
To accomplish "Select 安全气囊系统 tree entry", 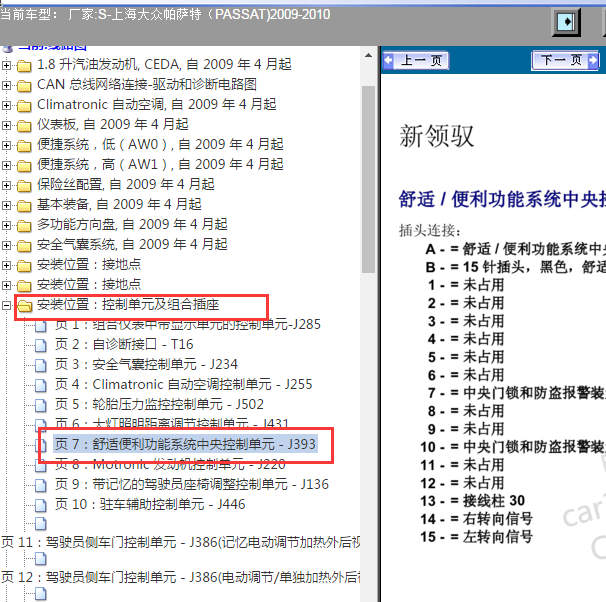I will tap(132, 245).
